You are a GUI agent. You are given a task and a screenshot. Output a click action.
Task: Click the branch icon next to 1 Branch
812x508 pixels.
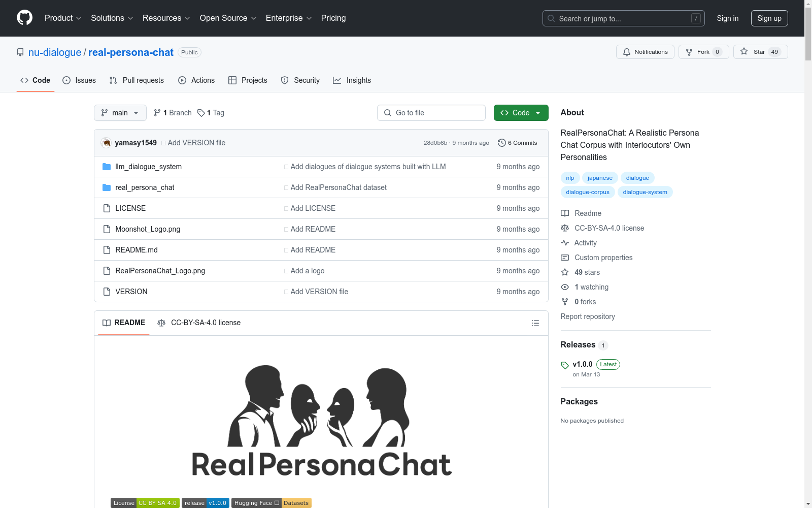tap(157, 113)
